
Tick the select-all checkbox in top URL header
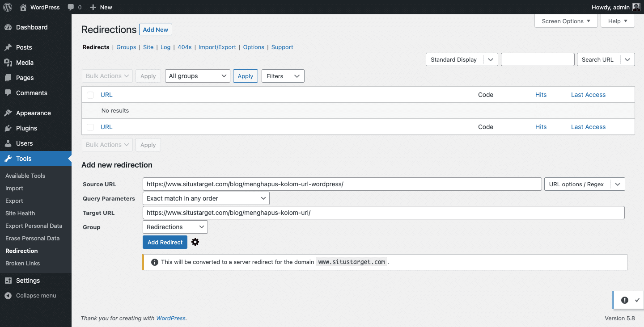point(90,95)
